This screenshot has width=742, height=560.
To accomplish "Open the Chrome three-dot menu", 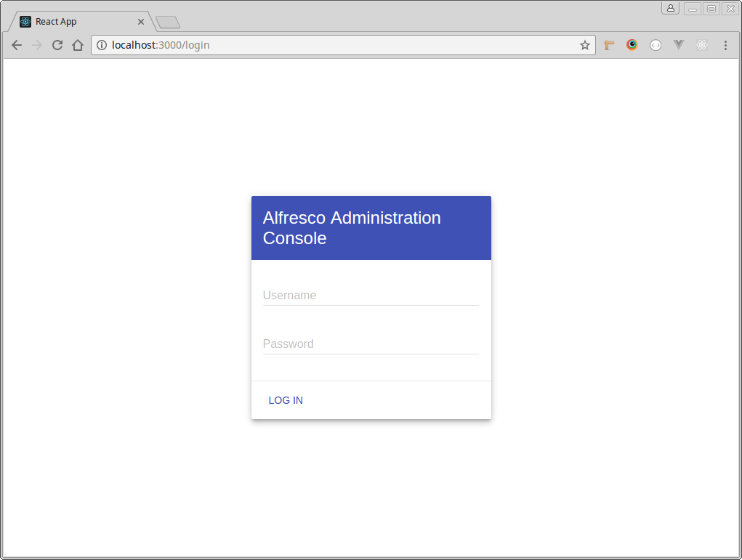I will (725, 45).
